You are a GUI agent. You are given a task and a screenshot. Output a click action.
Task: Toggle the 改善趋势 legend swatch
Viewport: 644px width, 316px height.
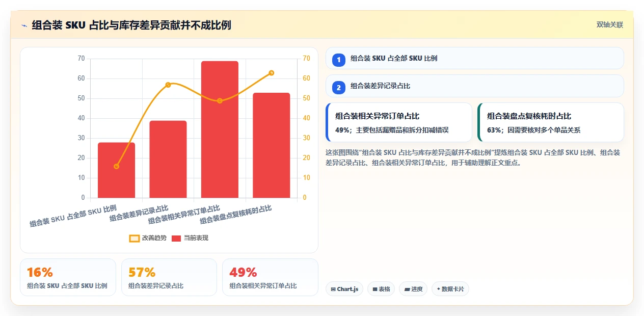135,238
